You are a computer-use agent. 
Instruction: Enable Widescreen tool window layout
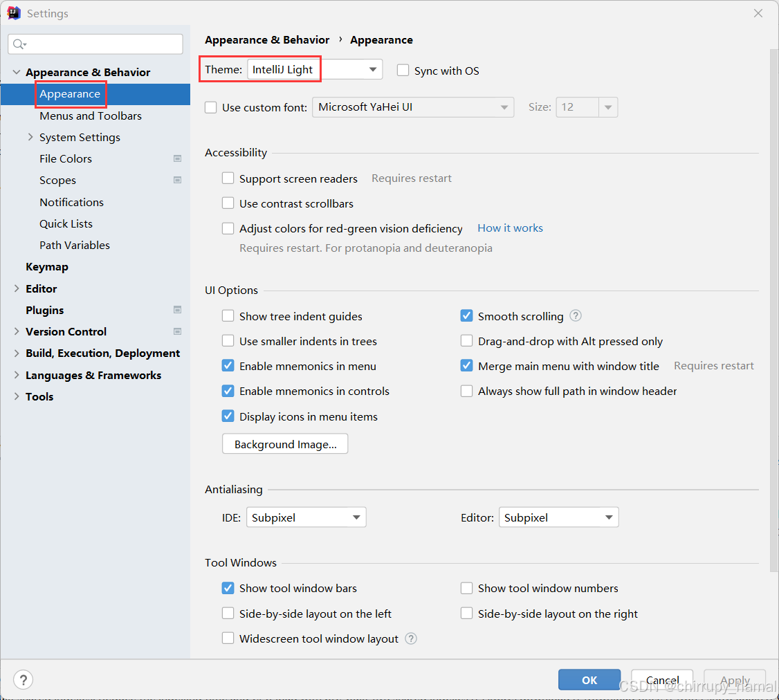tap(228, 638)
